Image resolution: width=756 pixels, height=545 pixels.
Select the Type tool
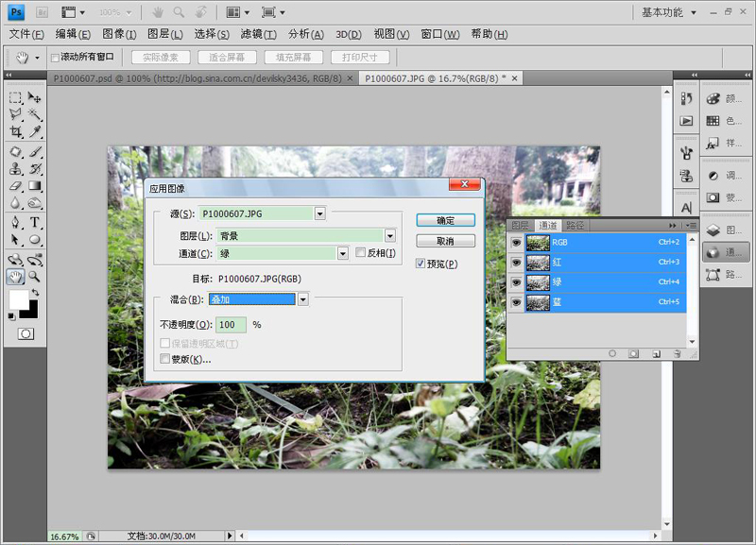34,222
